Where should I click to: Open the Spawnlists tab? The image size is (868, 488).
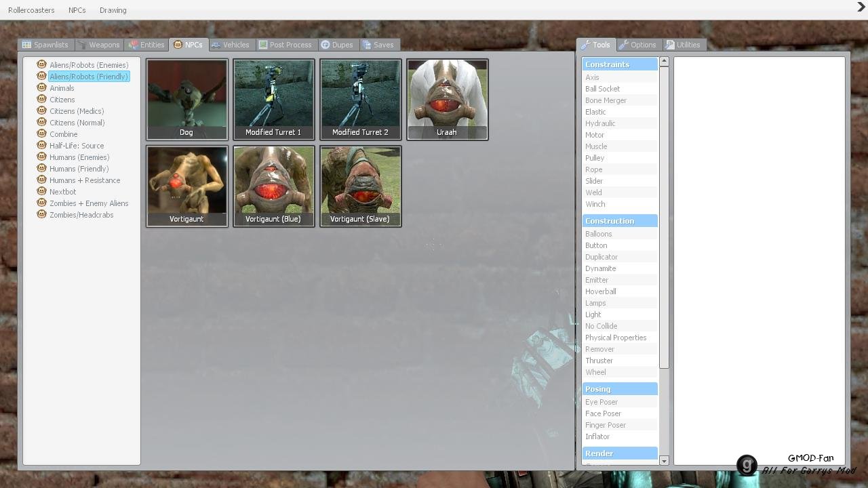pyautogui.click(x=45, y=45)
